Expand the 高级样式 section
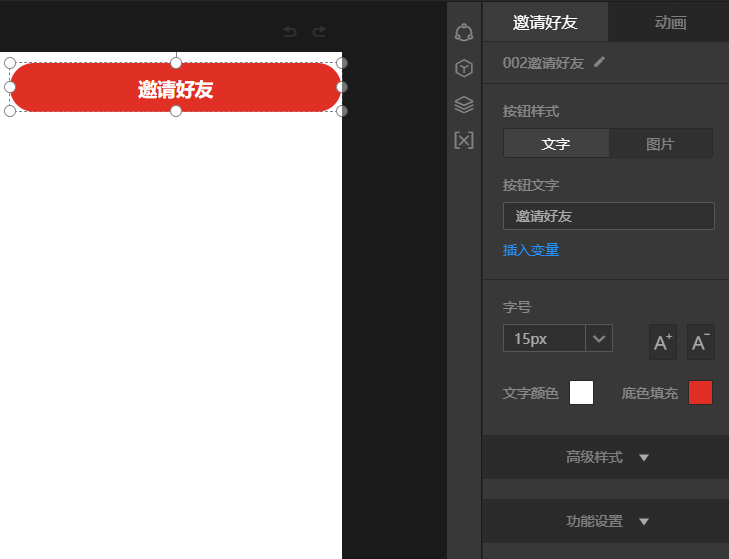The width and height of the screenshot is (729, 559). click(606, 457)
